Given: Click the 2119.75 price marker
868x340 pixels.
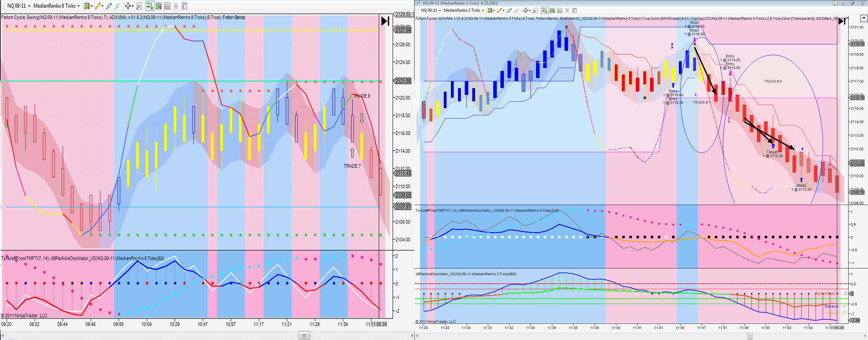Looking at the screenshot, I should click(857, 44).
